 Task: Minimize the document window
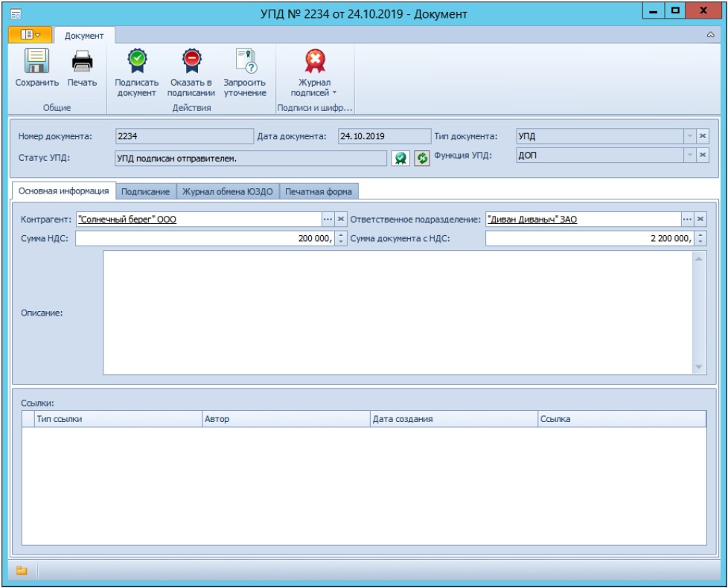tap(654, 10)
